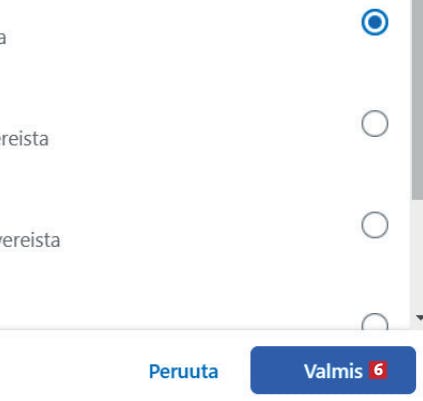Click the blue "Peruuta" text in the footer
The width and height of the screenshot is (423, 401).
click(183, 371)
